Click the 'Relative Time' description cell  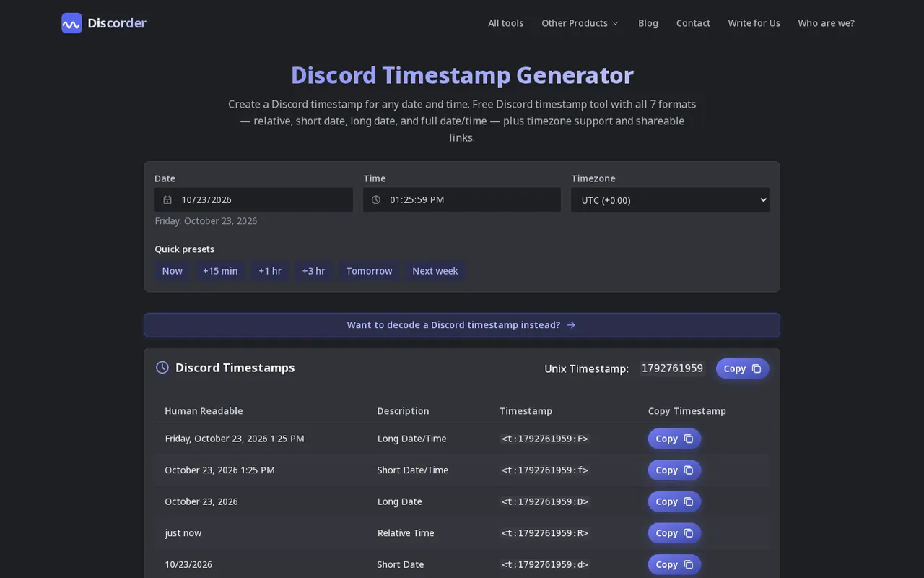click(406, 533)
